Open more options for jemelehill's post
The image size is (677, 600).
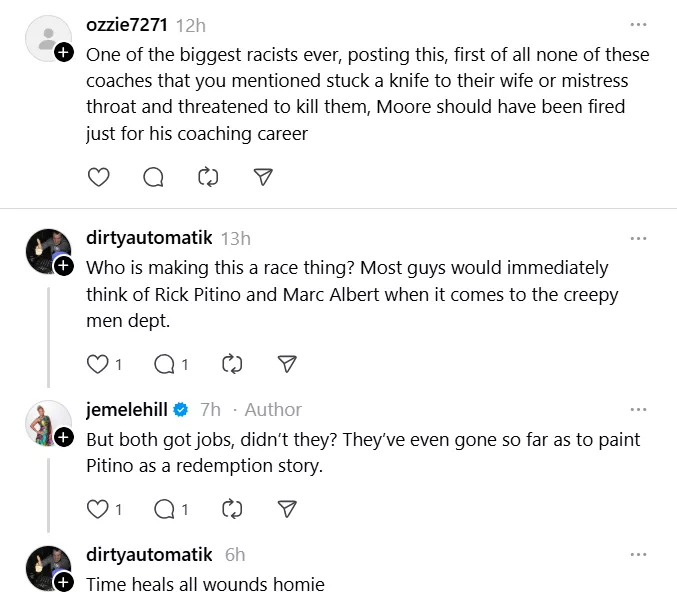point(637,409)
